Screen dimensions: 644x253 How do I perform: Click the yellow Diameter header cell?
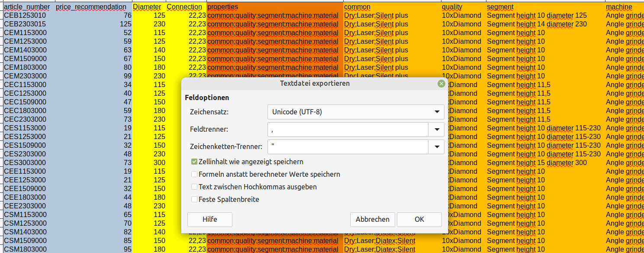(x=147, y=7)
